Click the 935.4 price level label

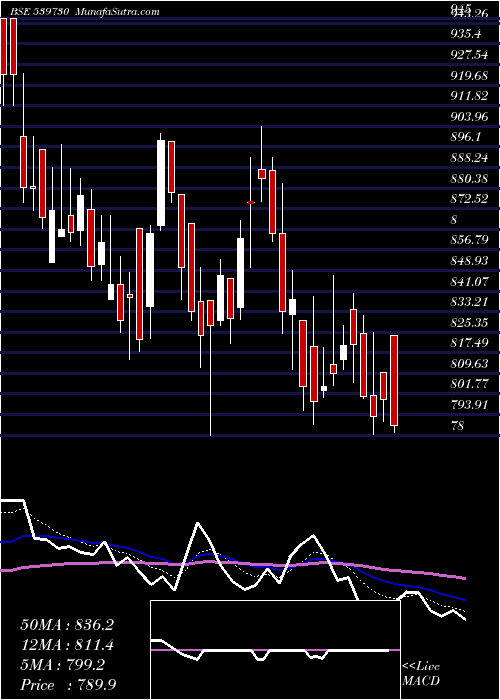466,33
